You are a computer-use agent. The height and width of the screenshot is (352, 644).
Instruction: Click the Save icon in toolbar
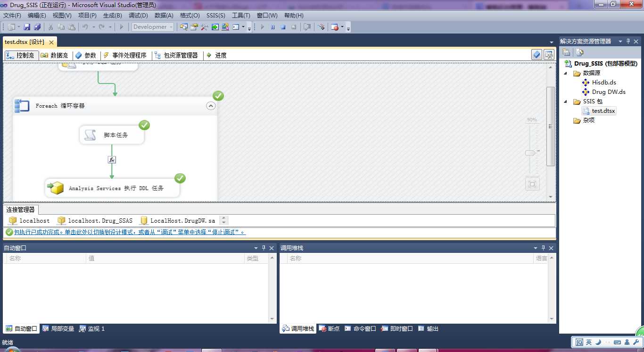[27, 27]
